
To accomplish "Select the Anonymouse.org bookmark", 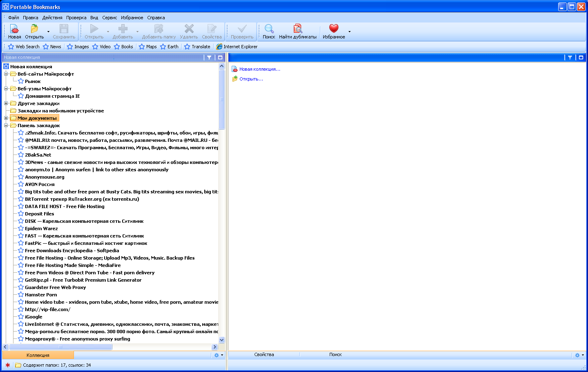I will tap(45, 177).
